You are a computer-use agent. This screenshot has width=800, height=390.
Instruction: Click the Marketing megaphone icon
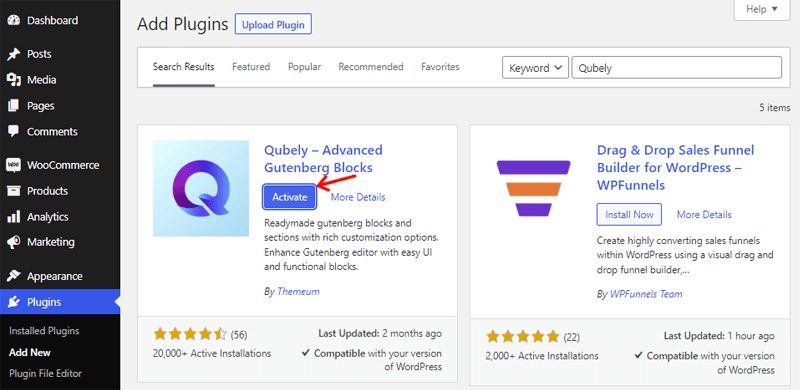click(14, 242)
